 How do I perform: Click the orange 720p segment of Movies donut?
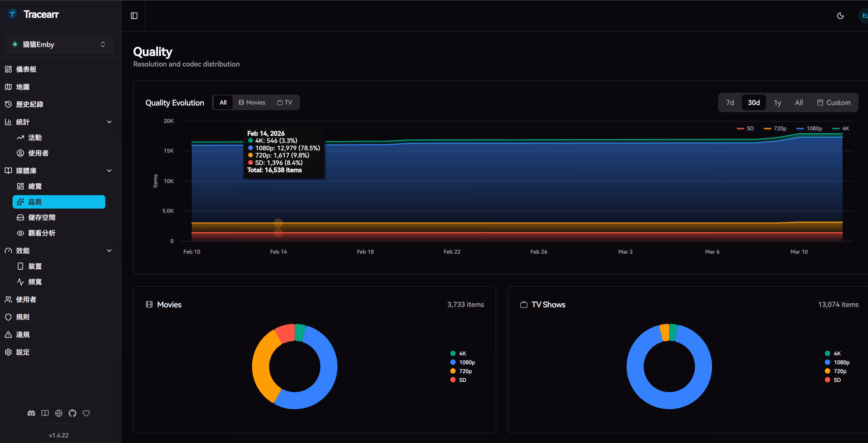(x=261, y=367)
